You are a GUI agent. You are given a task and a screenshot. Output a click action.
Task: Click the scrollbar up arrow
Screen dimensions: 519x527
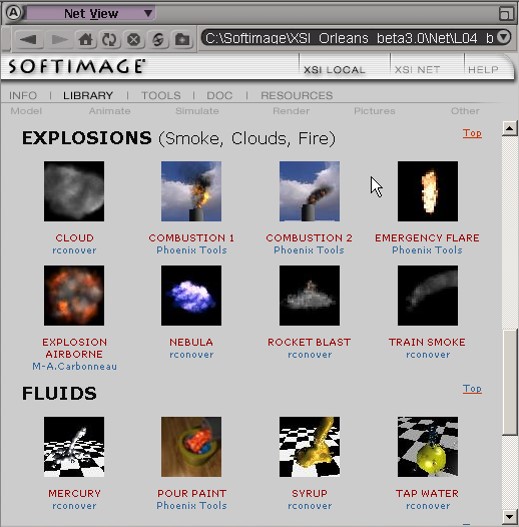pyautogui.click(x=510, y=128)
